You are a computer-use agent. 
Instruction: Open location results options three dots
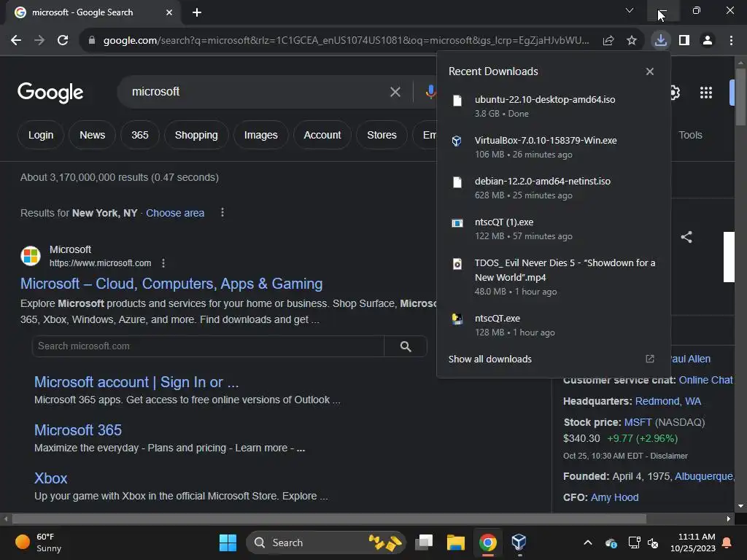(x=222, y=212)
